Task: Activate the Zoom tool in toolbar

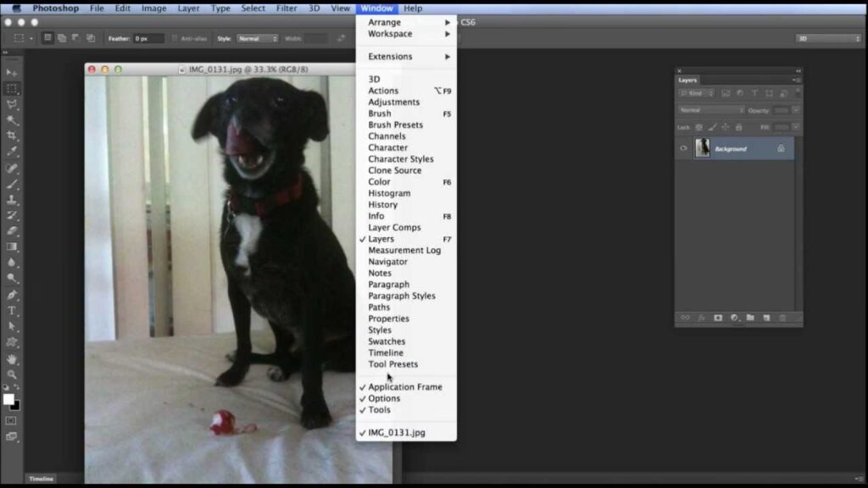Action: (12, 374)
